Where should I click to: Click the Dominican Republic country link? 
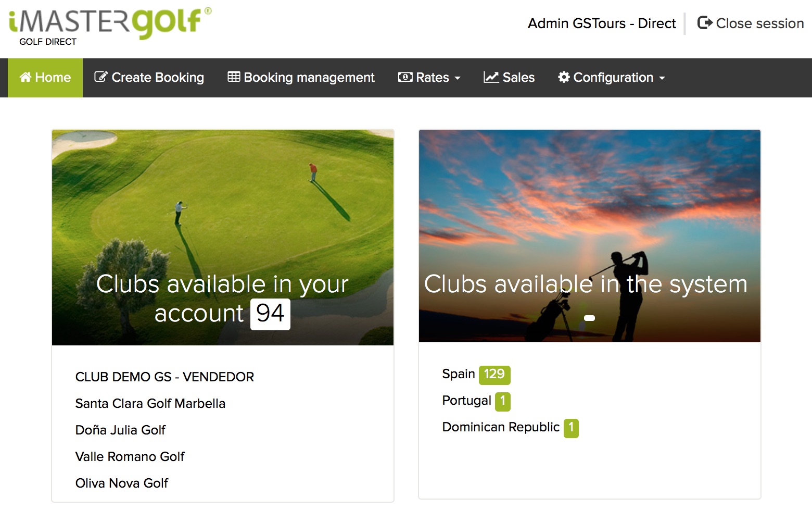500,427
